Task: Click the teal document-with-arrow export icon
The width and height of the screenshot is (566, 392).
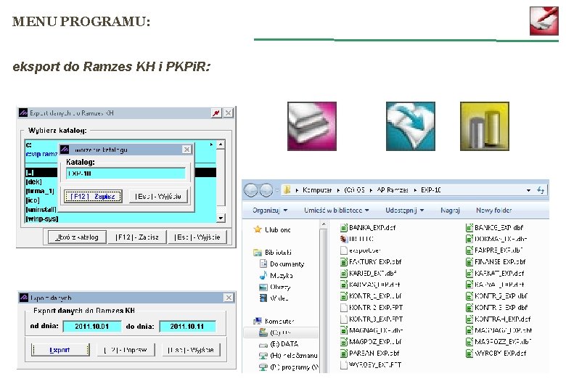Action: tap(411, 126)
